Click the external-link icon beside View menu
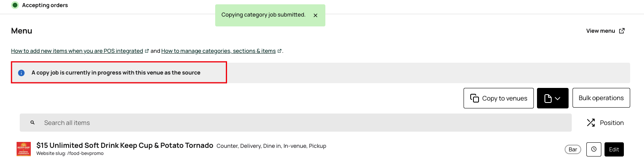 (622, 31)
